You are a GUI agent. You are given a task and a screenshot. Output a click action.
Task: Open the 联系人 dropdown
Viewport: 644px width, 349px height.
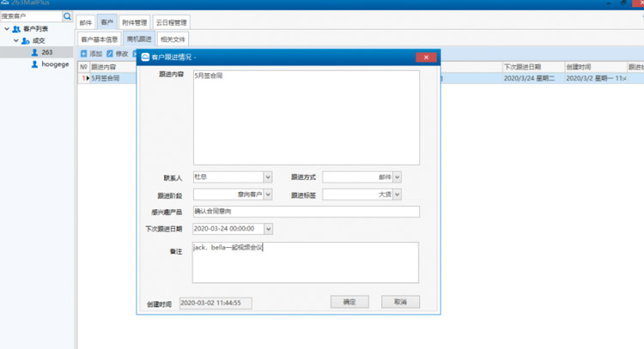click(268, 178)
